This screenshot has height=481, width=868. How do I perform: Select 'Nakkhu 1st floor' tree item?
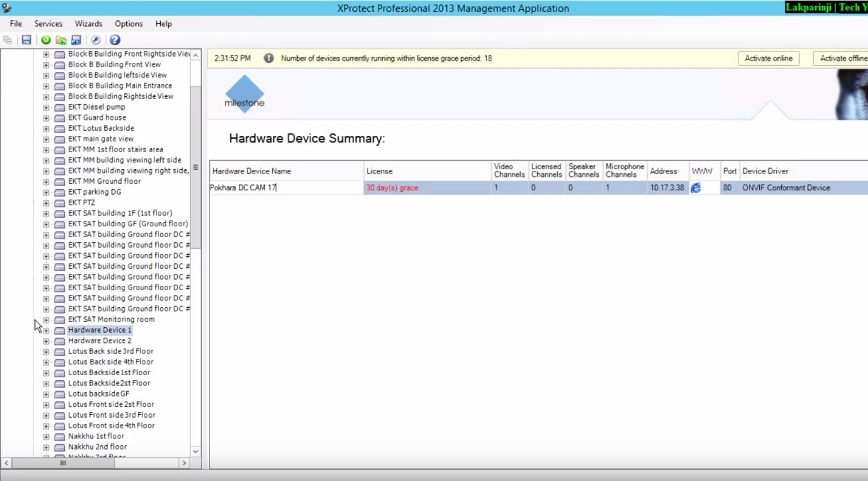pyautogui.click(x=96, y=436)
